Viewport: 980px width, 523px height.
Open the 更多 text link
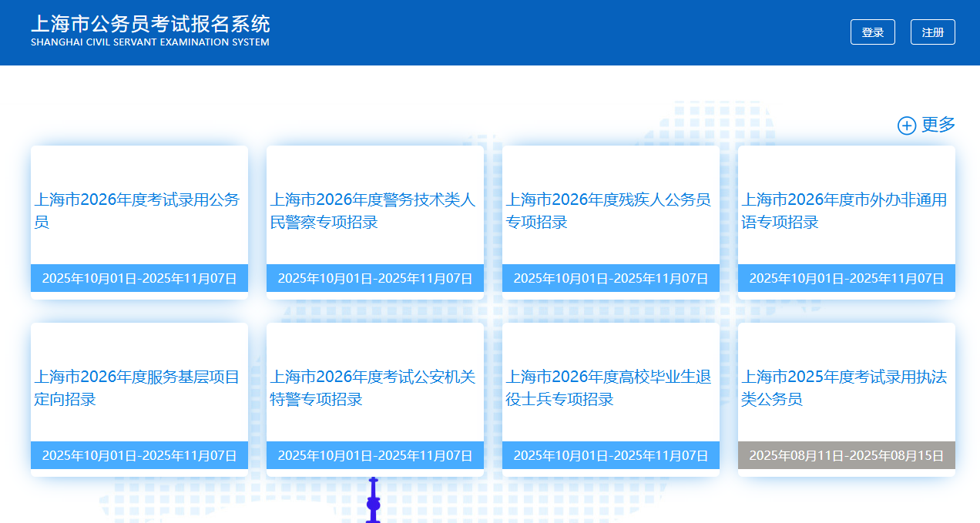coord(938,125)
